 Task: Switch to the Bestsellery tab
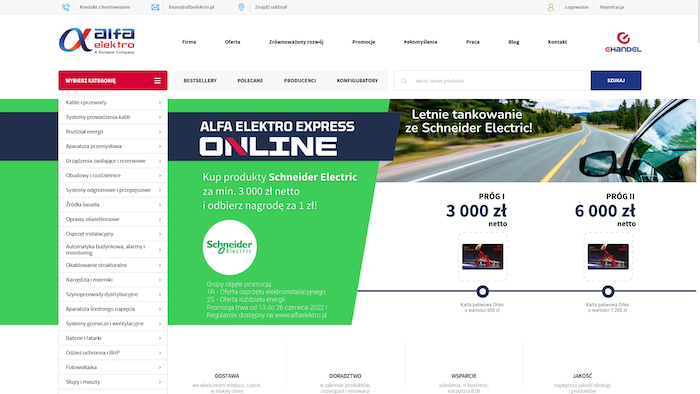[x=200, y=81]
